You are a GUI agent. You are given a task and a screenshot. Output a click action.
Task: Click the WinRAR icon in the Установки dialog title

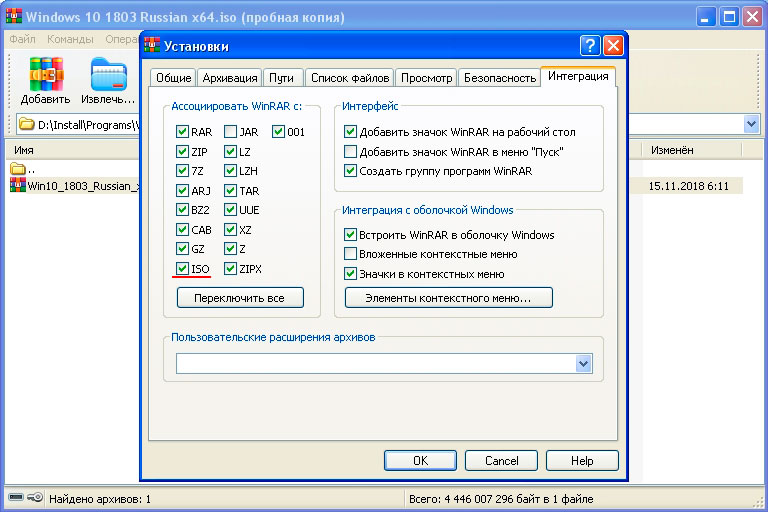152,45
